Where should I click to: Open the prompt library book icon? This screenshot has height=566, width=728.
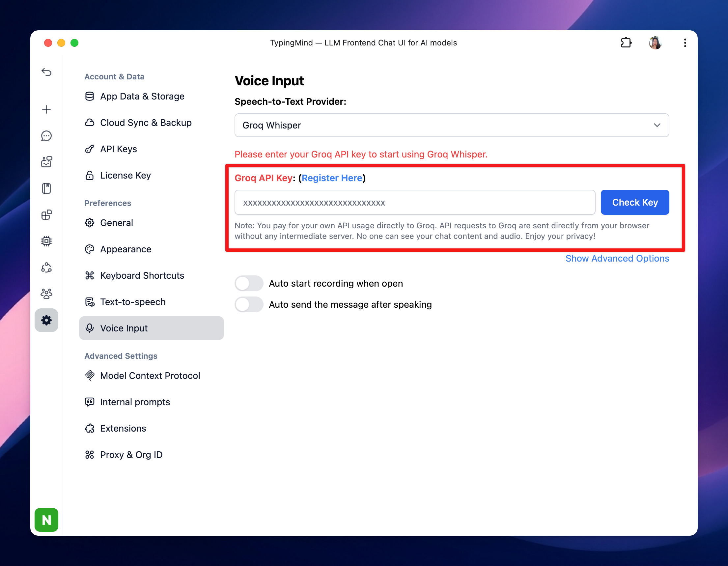46,188
